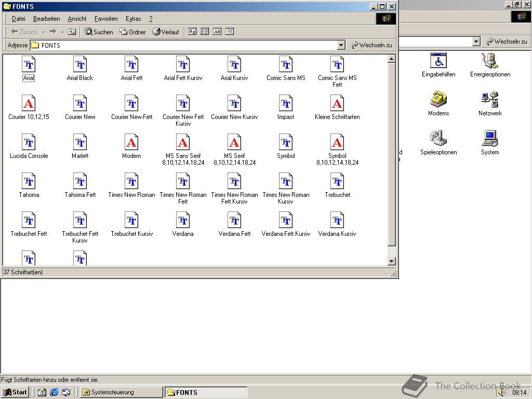The width and height of the screenshot is (532, 399).
Task: Open the Bearbeiten menu
Action: (46, 19)
